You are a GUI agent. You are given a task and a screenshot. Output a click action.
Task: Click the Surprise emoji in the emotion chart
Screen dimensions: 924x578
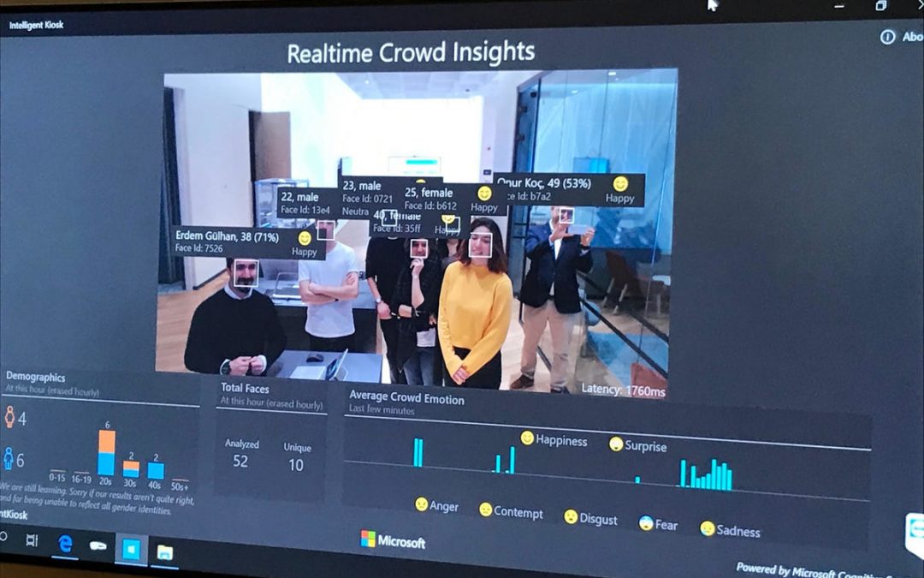(616, 444)
